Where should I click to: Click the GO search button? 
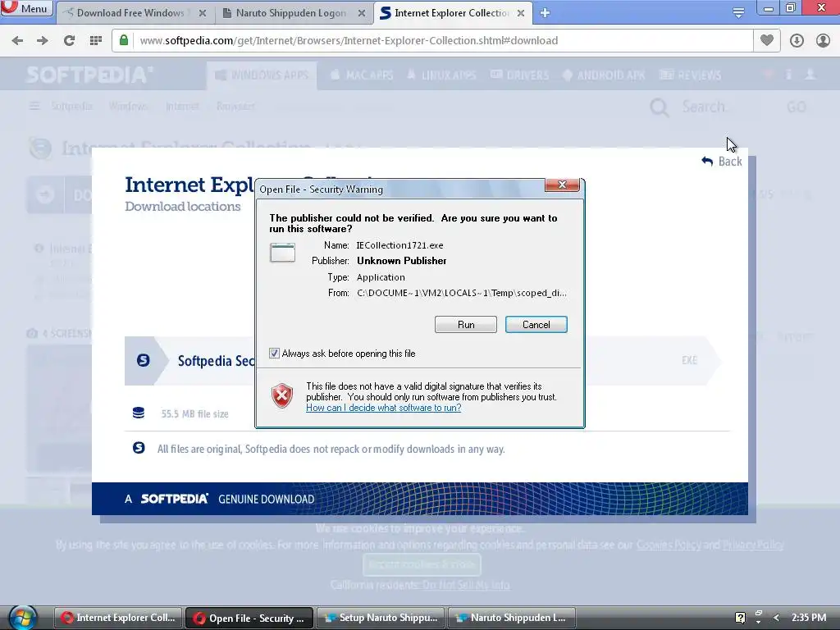tap(796, 107)
